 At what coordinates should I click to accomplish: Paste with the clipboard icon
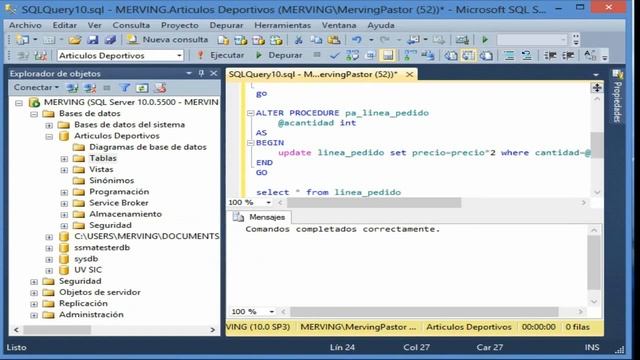coord(333,40)
